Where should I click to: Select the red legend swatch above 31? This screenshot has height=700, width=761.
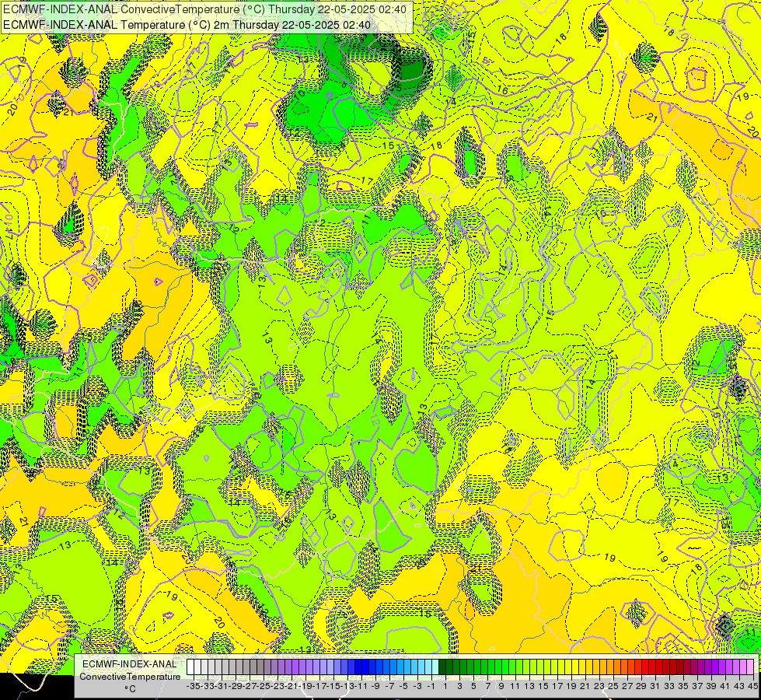tap(652, 667)
